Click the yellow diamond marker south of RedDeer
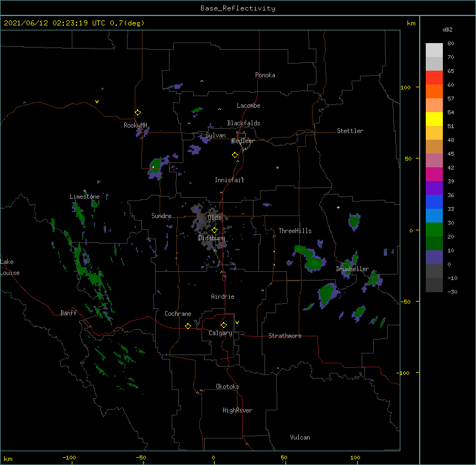This screenshot has width=476, height=465. (x=235, y=155)
